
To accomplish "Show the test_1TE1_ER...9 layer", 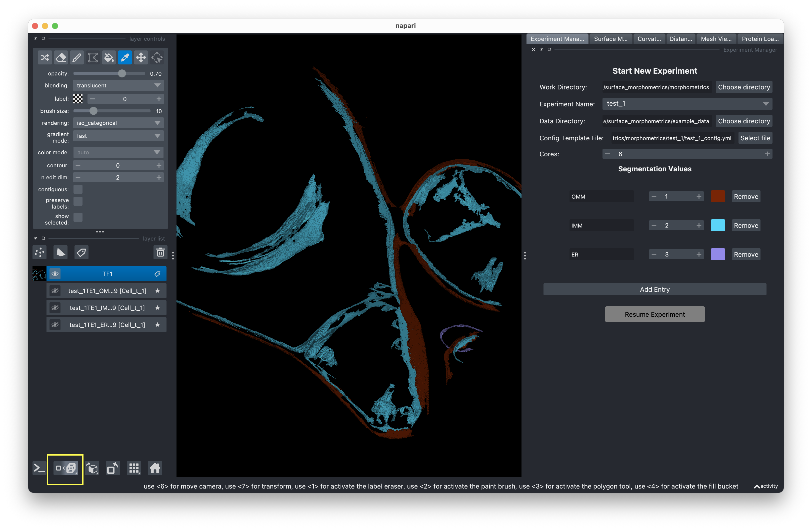I will click(55, 325).
